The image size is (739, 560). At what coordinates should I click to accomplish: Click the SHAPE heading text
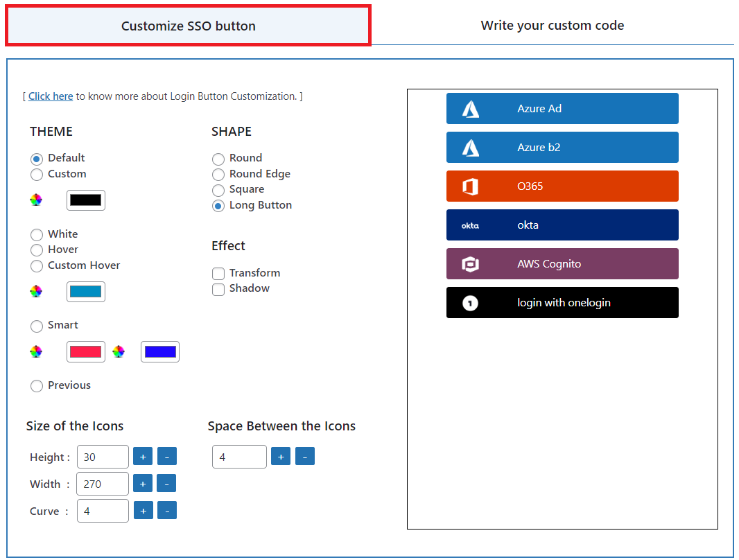pyautogui.click(x=232, y=132)
